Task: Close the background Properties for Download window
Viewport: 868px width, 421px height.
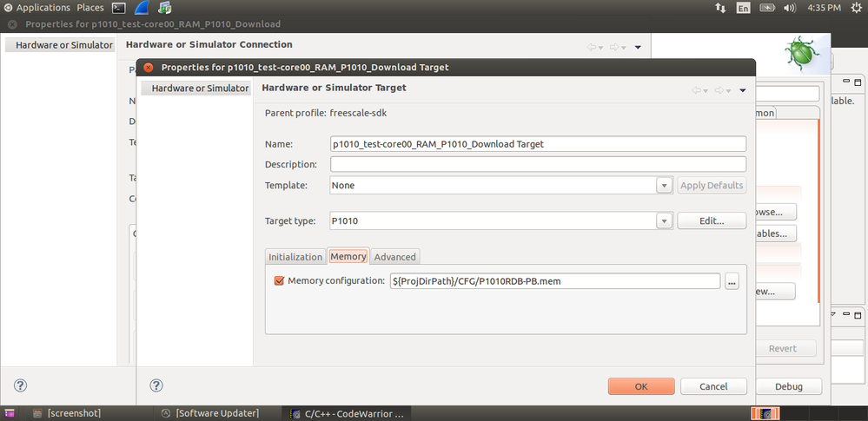Action: pos(13,24)
